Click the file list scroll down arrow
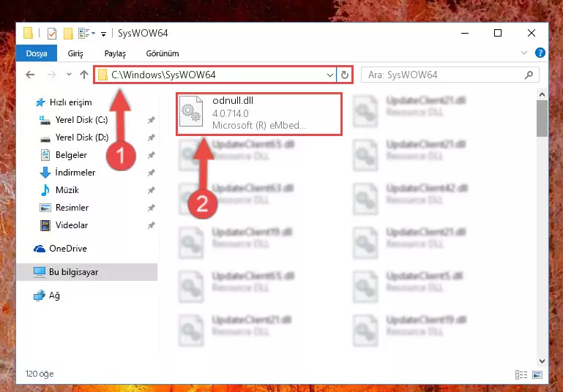 543,361
